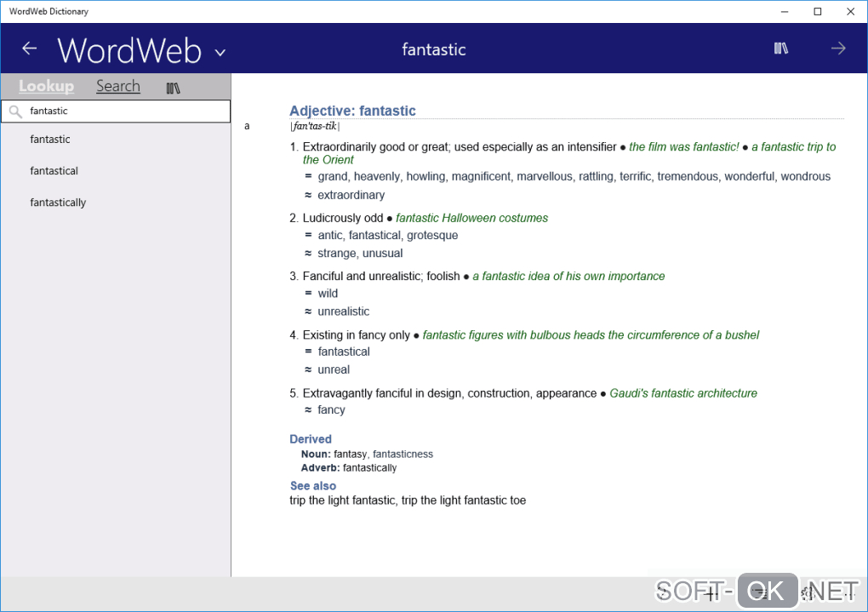Viewport: 868px width, 612px height.
Task: Click the 'See also' section heading
Action: [313, 486]
